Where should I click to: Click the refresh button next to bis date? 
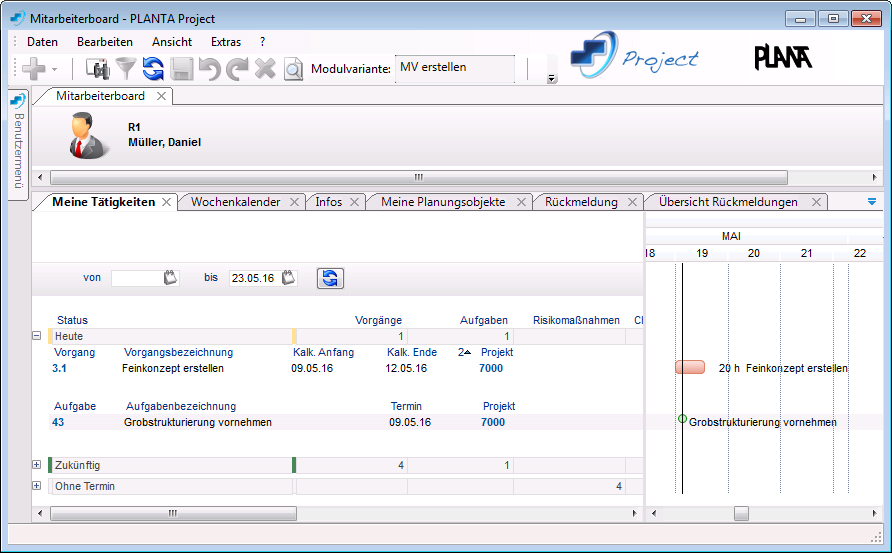330,278
